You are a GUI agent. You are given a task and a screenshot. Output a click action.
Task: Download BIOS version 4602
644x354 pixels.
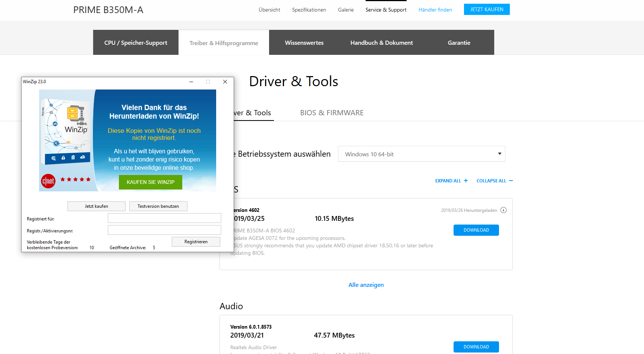[x=476, y=230]
